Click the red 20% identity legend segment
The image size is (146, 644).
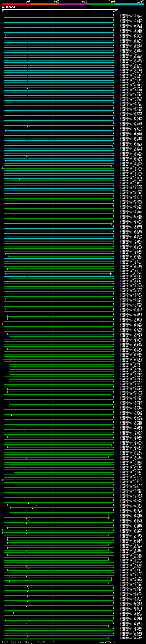[16, 4]
